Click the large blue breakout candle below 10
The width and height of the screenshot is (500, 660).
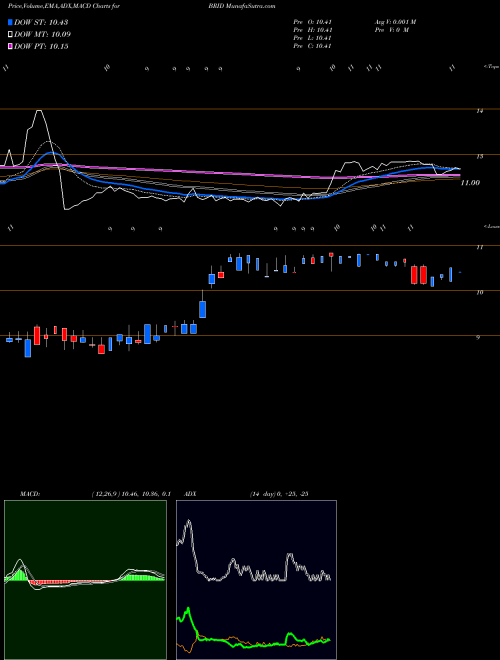(x=202, y=309)
